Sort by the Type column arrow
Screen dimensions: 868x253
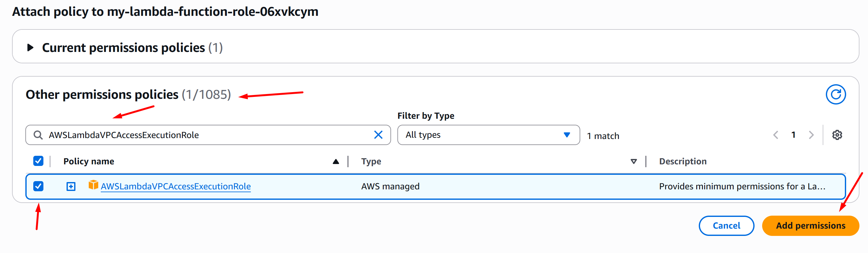(x=633, y=162)
